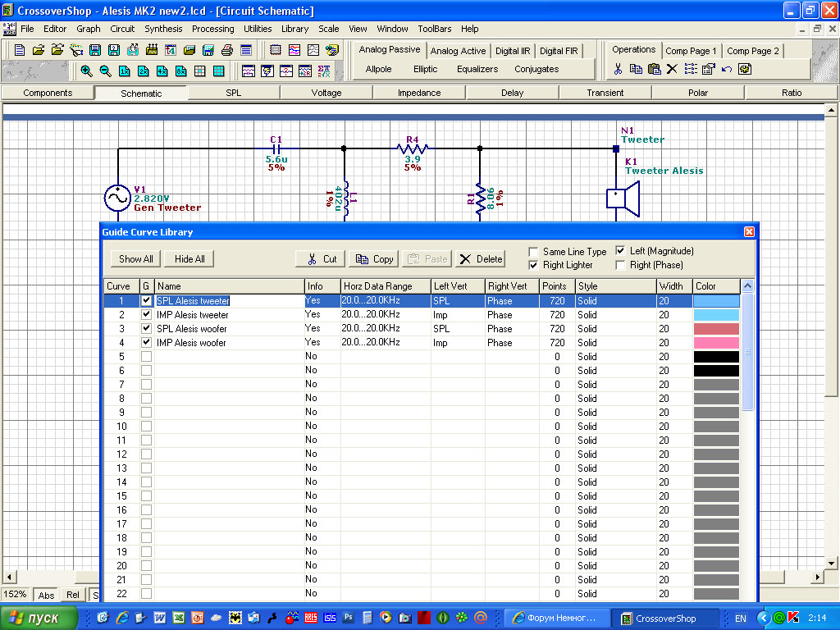This screenshot has width=840, height=630.
Task: Select the Digital FIR tab
Action: tap(559, 51)
